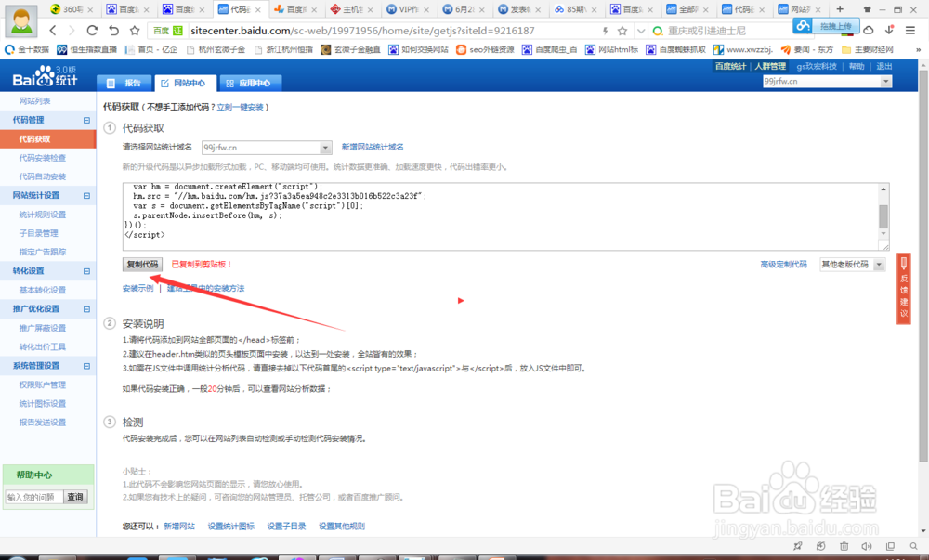Click the magnifier zoom icon in status bar

coord(913,546)
